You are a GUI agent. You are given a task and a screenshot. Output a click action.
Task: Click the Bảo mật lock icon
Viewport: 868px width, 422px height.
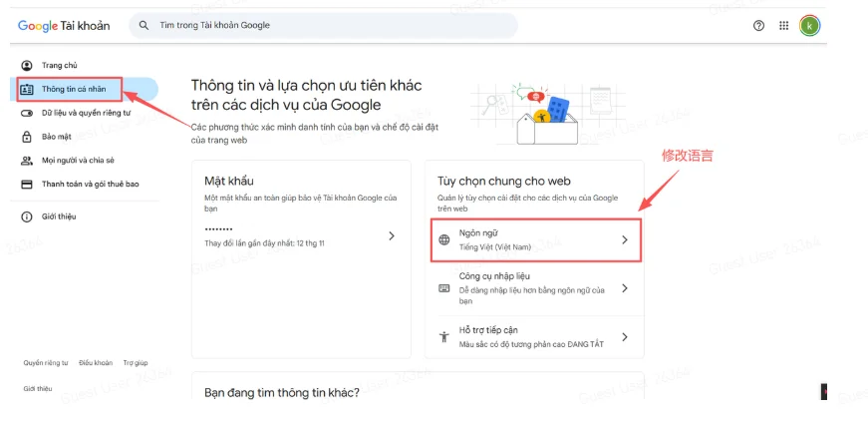coord(27,137)
